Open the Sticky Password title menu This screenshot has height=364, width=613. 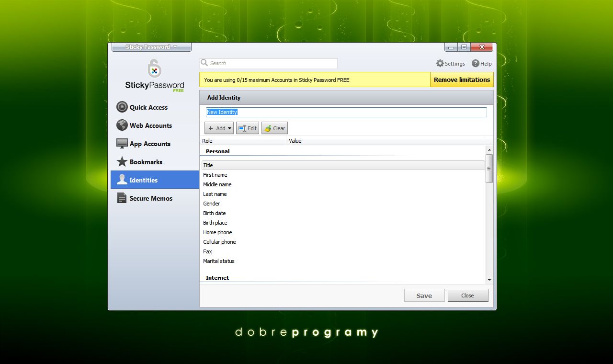point(151,47)
